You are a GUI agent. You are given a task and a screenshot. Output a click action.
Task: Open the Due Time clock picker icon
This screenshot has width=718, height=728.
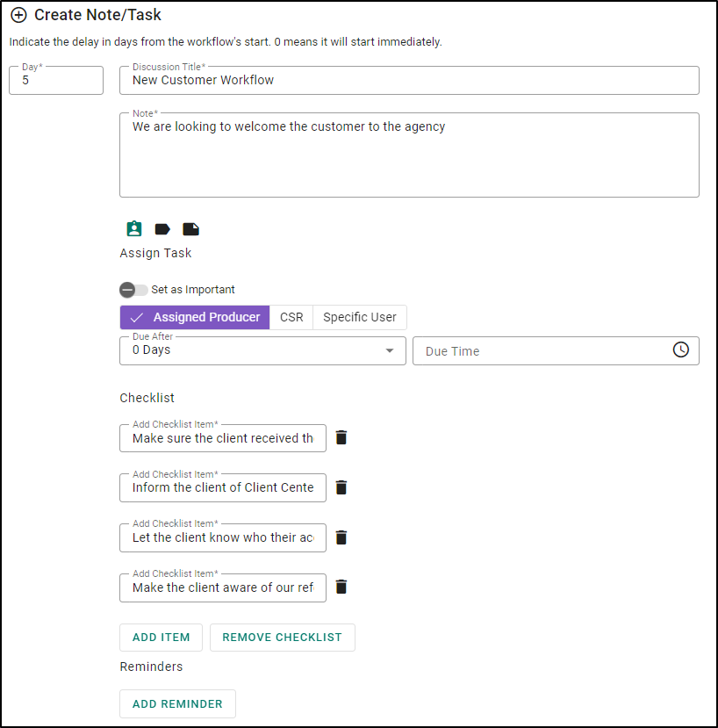[x=680, y=350]
